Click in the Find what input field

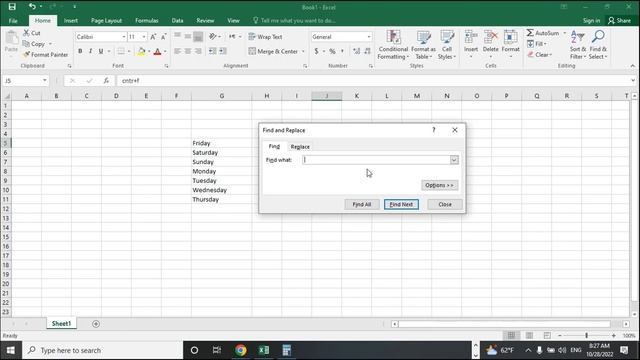click(376, 160)
